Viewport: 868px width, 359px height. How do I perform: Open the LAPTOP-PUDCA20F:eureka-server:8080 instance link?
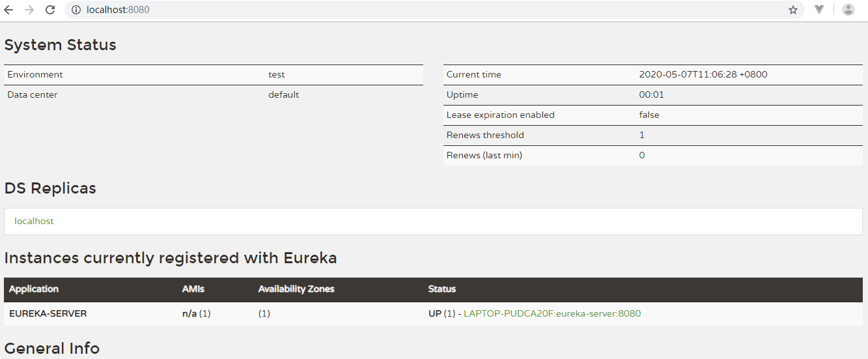[x=552, y=313]
